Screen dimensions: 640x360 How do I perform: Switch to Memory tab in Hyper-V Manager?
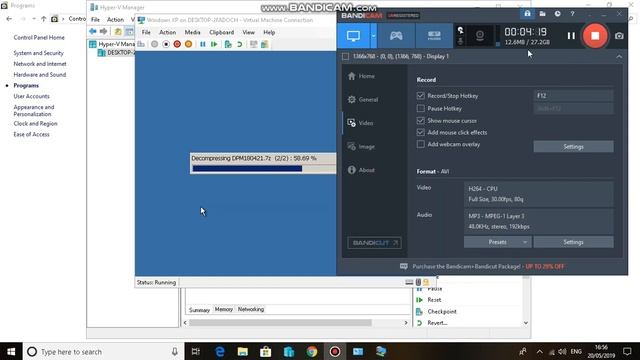coord(224,309)
